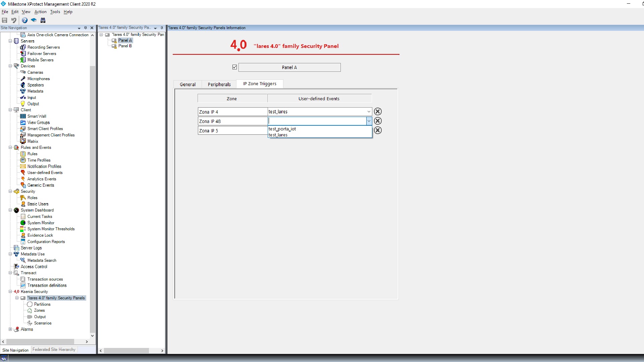The height and width of the screenshot is (362, 644).
Task: Click the Windows taskbar app icon
Action: coord(4,358)
